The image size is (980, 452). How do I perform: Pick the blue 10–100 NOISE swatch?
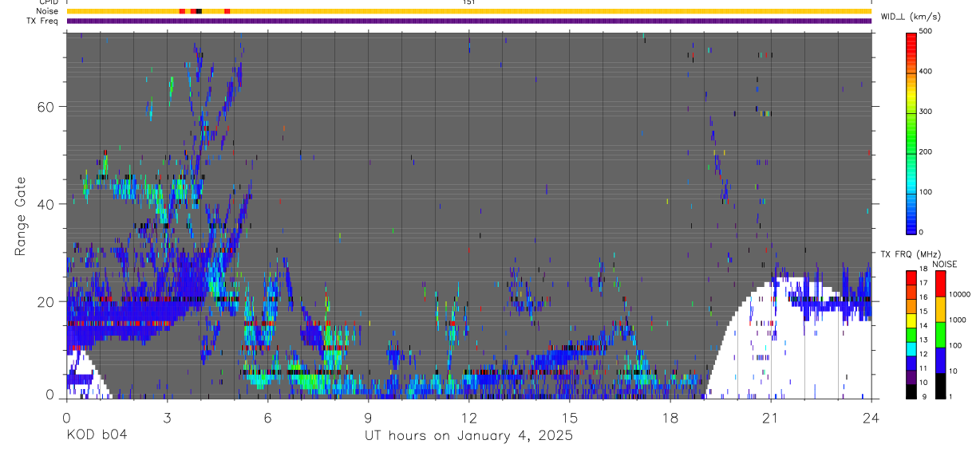click(940, 360)
